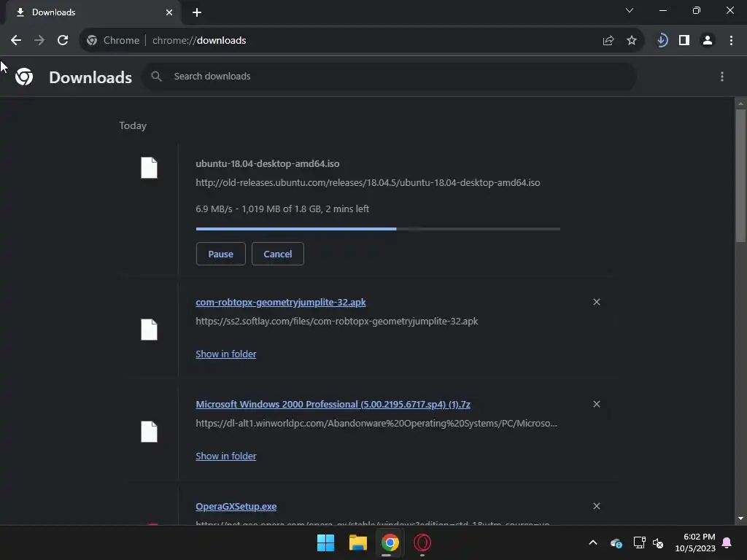Image resolution: width=747 pixels, height=560 pixels.
Task: Click the geometryjumplite apk file icon
Action: (149, 330)
